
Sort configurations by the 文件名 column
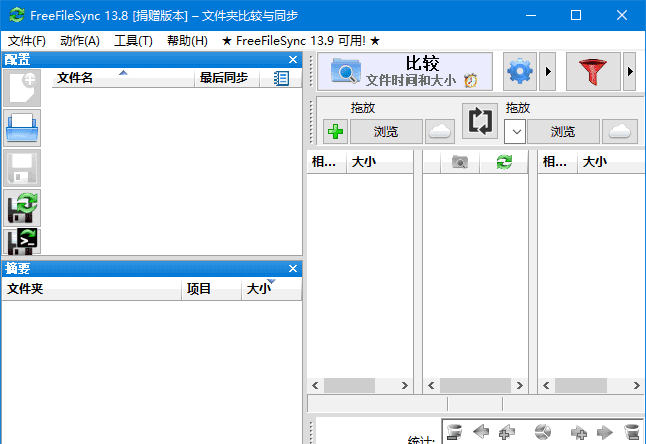[123, 78]
